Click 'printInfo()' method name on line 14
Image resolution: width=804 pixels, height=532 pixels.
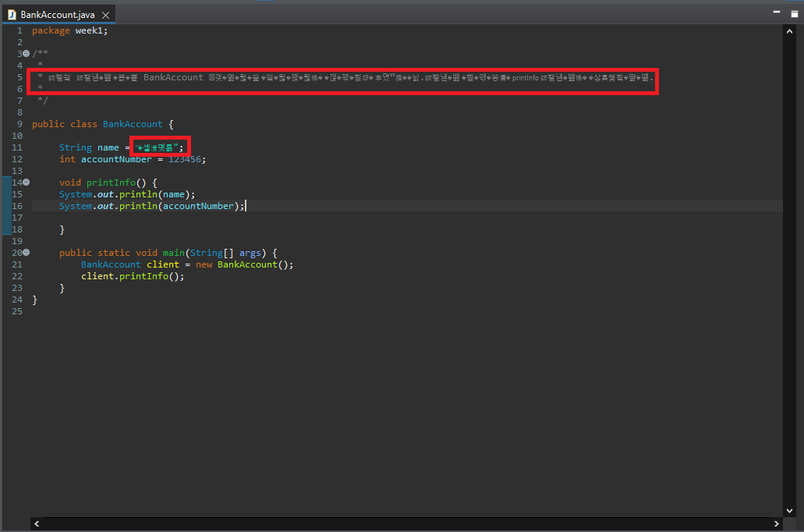pyautogui.click(x=116, y=183)
